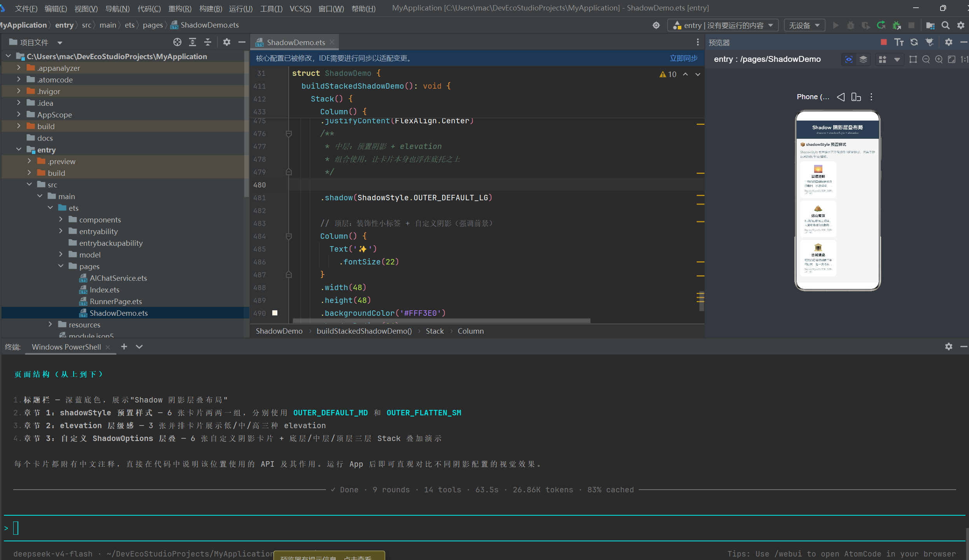The width and height of the screenshot is (969, 560).
Task: Click buildStackedShadowDemo() in breadcrumb bar
Action: click(364, 331)
